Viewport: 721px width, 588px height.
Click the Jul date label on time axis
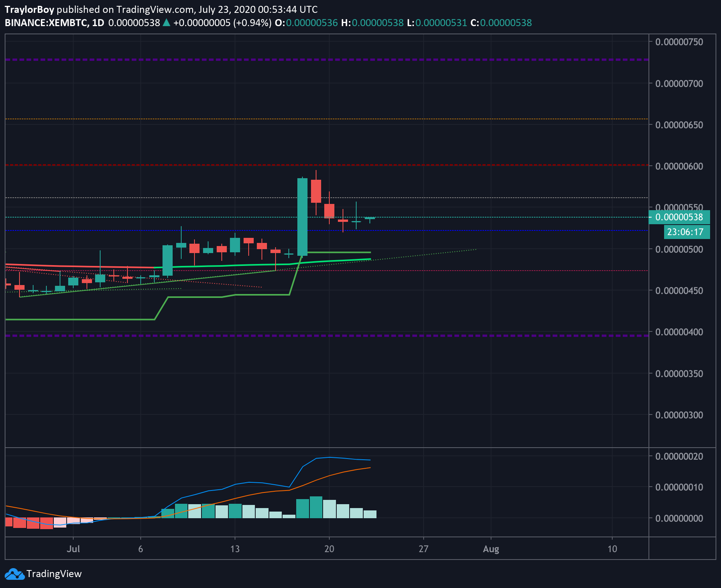[x=73, y=549]
